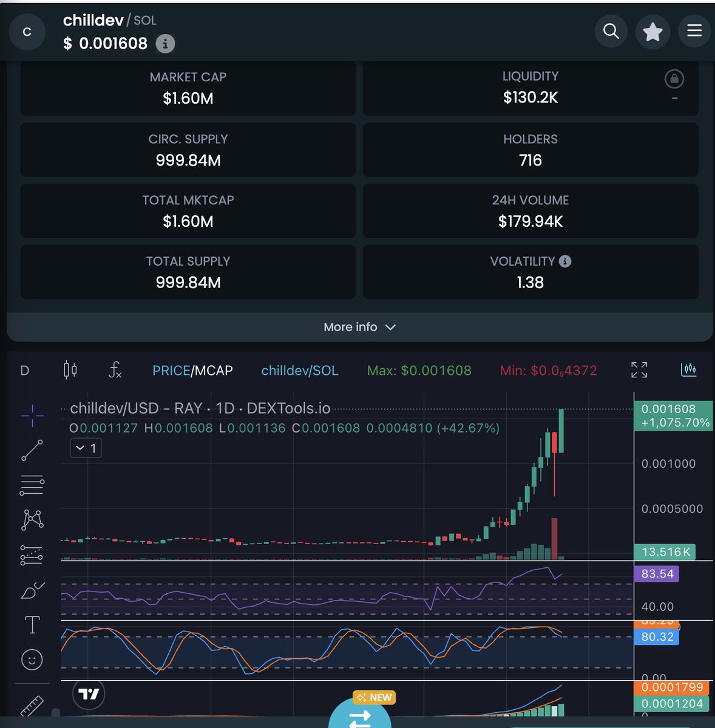Image resolution: width=715 pixels, height=728 pixels.
Task: Click the VOLATILITY 1.38 value
Action: (x=530, y=282)
